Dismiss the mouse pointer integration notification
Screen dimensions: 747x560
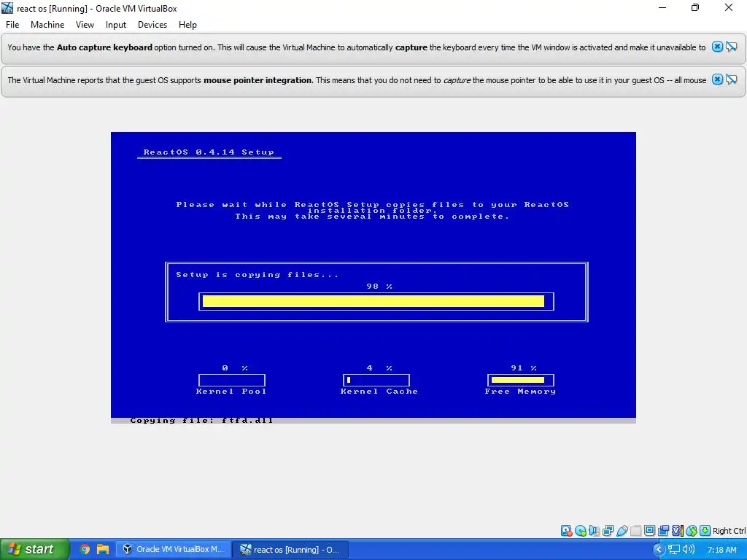tap(717, 79)
